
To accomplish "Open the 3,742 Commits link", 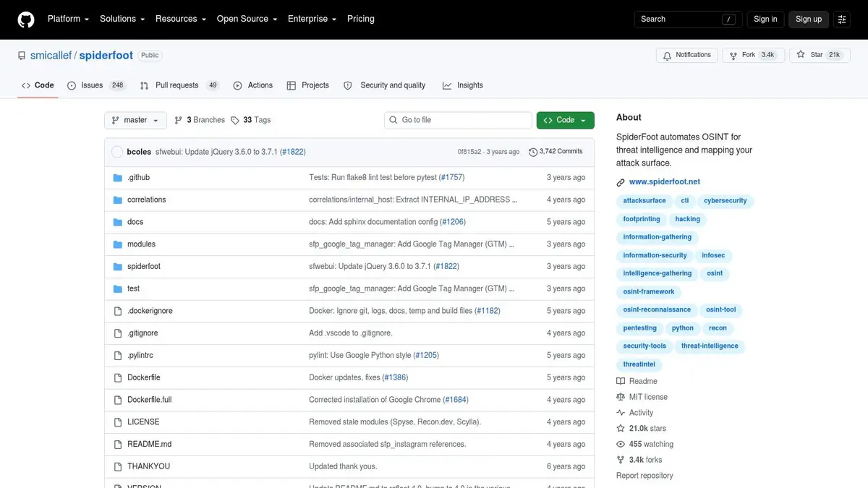I will pos(556,152).
